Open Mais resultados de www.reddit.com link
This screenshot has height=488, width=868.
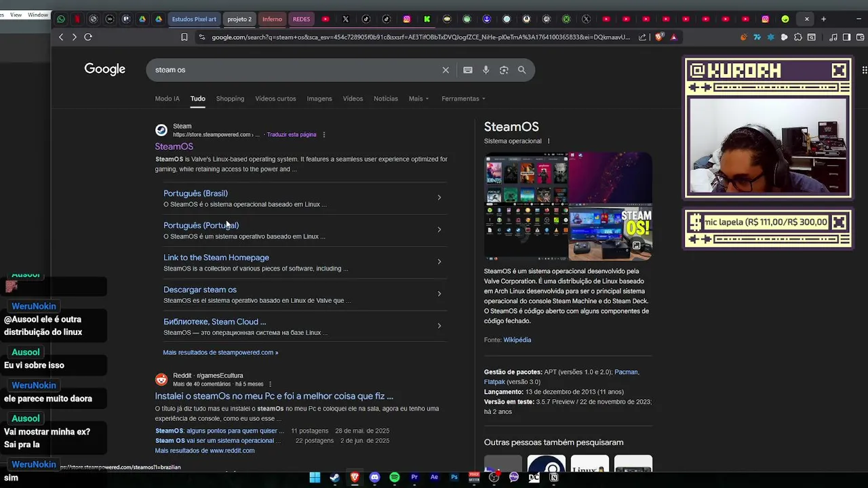click(x=205, y=451)
